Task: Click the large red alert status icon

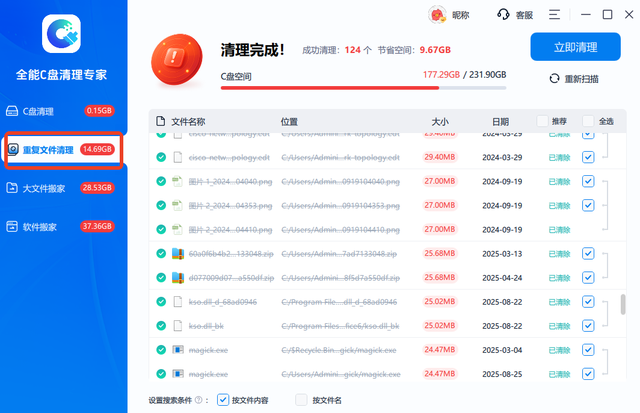Action: point(177,60)
